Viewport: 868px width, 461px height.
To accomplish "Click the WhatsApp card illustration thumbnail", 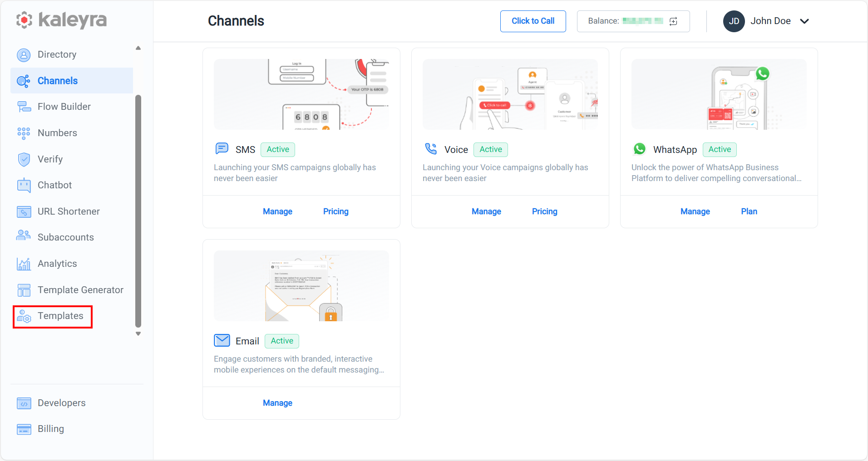I will (x=719, y=94).
